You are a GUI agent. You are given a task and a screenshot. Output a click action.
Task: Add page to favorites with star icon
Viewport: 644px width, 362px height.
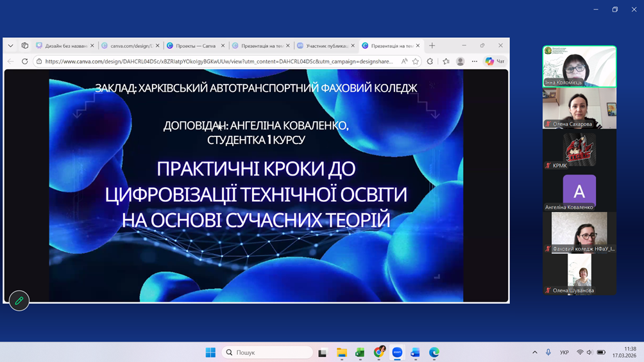tap(416, 62)
